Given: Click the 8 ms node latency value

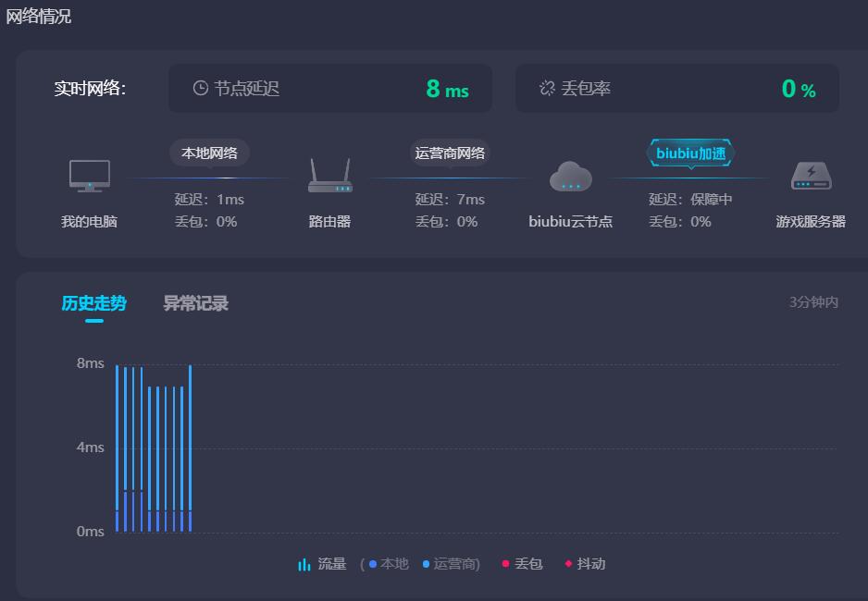Looking at the screenshot, I should pos(447,89).
